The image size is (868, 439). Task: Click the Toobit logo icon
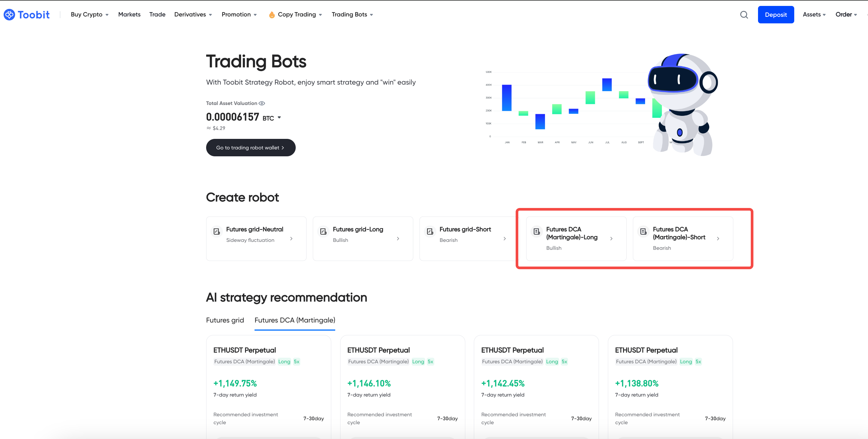9,14
